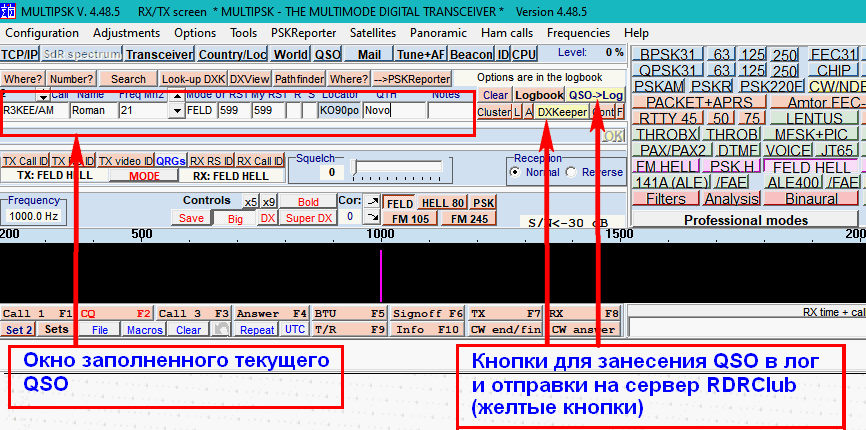Viewport: 866px width, 430px height.
Task: Toggle the DX control button
Action: tap(268, 218)
